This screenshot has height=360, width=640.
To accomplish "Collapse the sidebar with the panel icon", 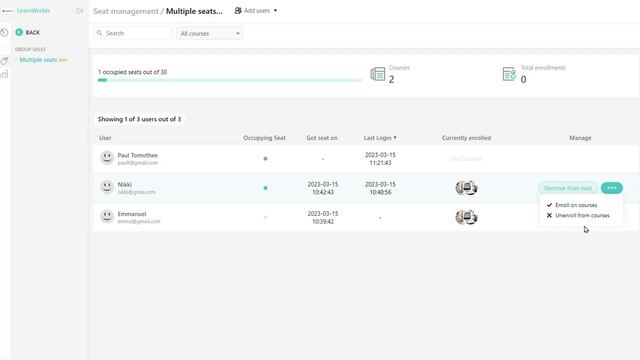I will pyautogui.click(x=80, y=11).
